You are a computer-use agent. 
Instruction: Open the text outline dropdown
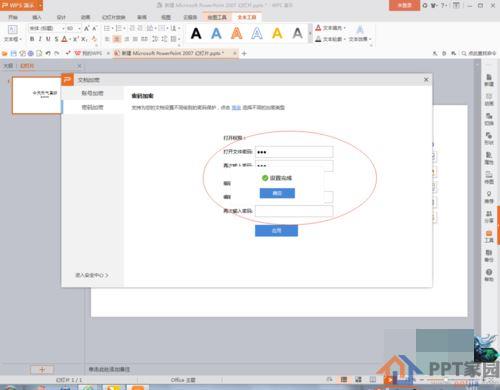pyautogui.click(x=330, y=39)
